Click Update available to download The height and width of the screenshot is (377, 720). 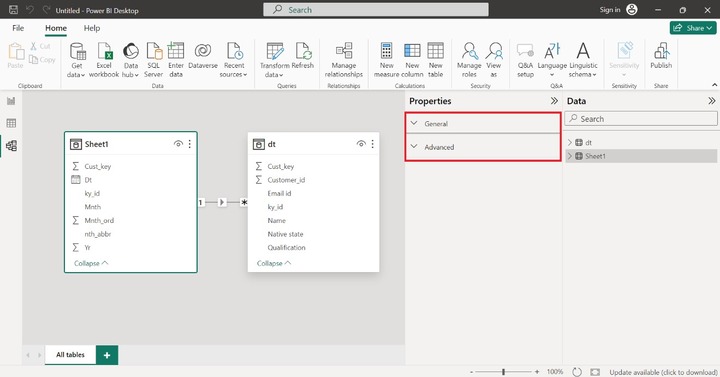(x=664, y=372)
